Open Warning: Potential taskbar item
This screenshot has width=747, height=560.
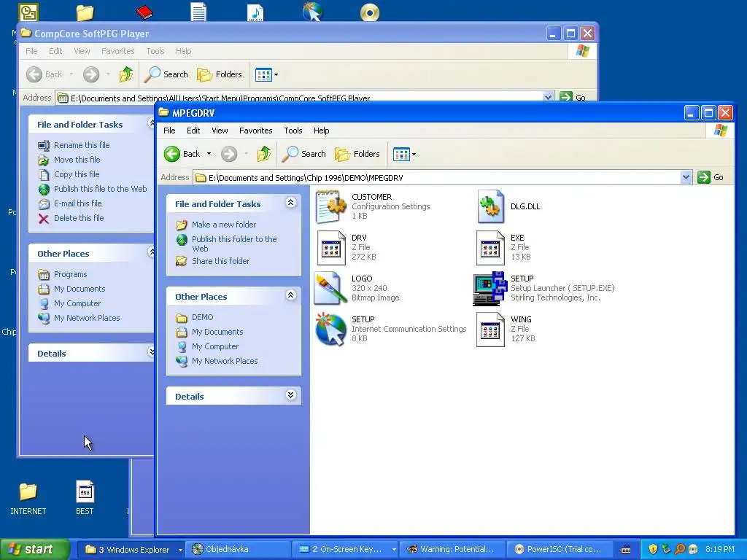[452, 550]
